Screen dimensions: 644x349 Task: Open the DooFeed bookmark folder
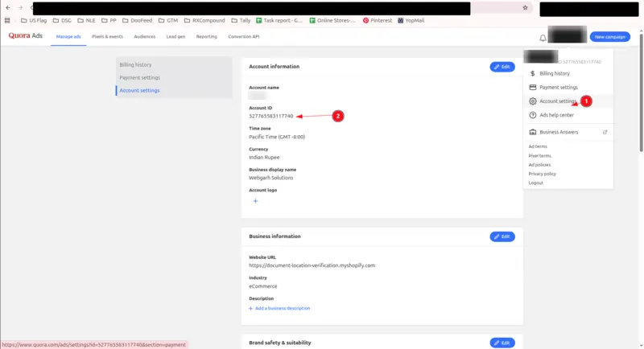tap(137, 20)
